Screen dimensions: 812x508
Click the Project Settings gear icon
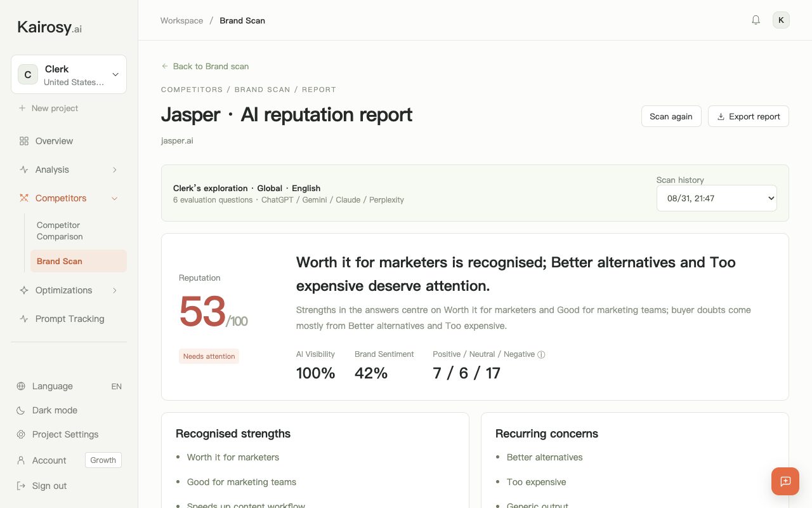21,434
